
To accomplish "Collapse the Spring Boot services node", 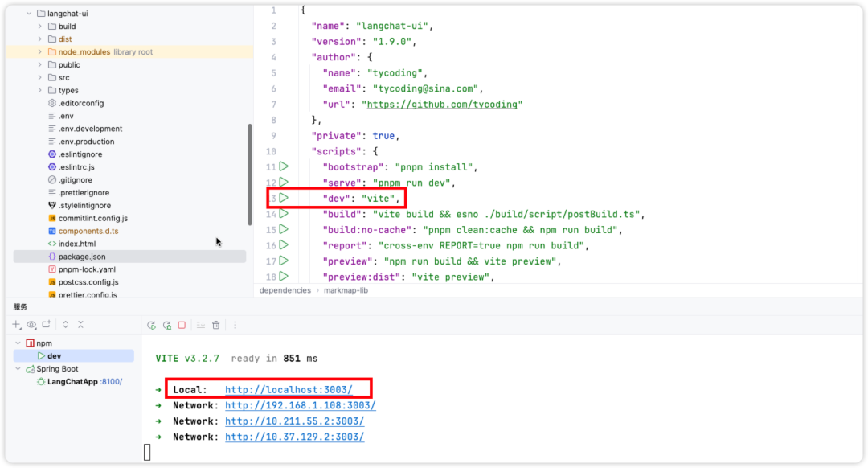I will 18,369.
